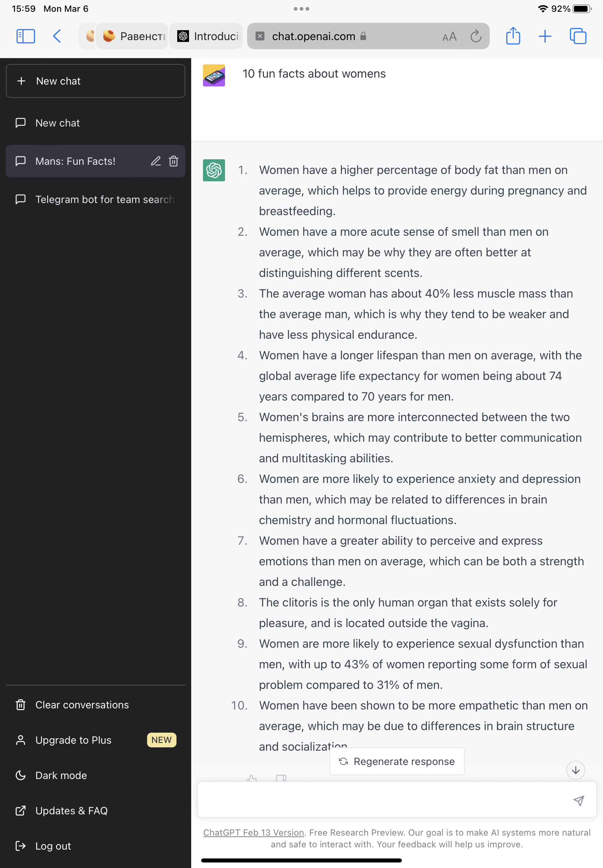Open the ChatGPT Feb 13 Version link

253,832
